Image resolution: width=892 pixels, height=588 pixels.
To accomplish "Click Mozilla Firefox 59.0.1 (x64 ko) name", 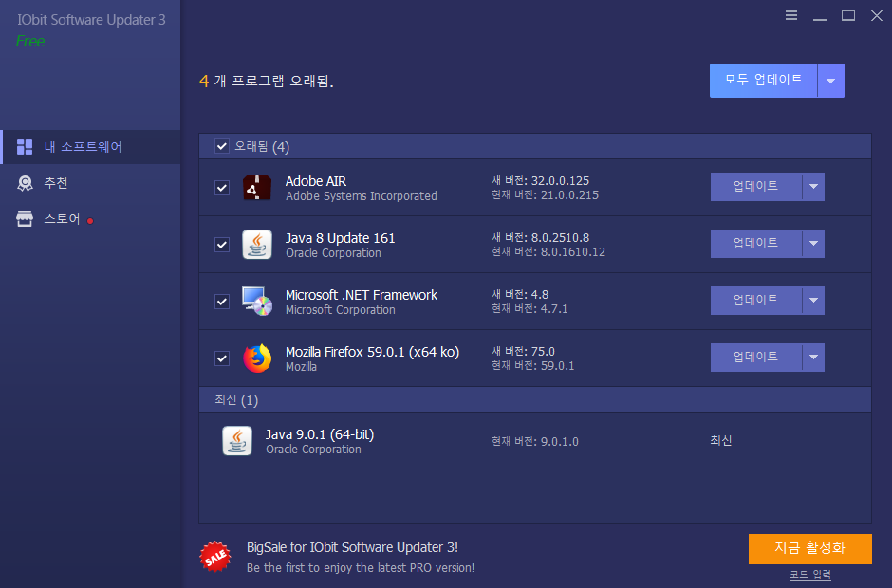I will pyautogui.click(x=372, y=352).
